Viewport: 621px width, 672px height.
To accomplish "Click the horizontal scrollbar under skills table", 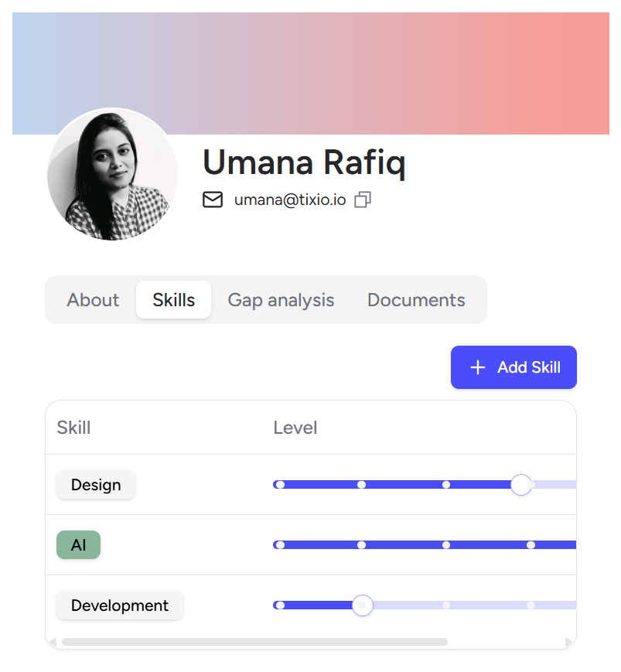I will click(x=254, y=642).
